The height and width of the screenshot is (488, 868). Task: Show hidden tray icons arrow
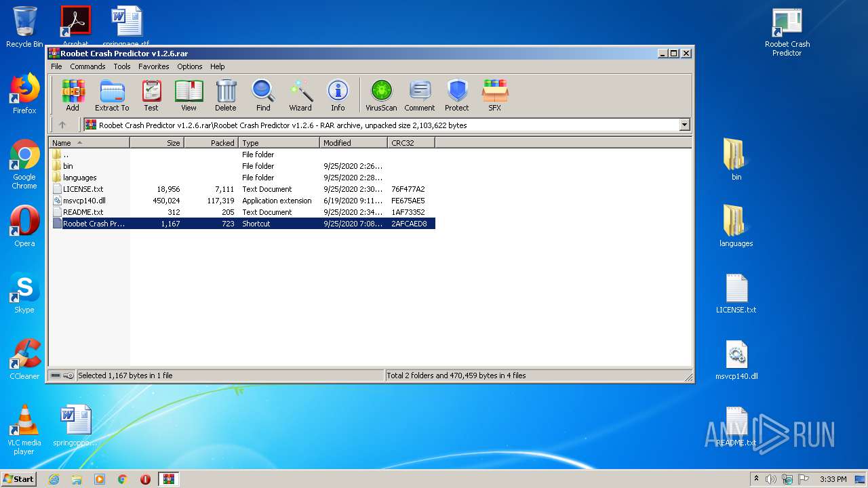click(x=756, y=479)
